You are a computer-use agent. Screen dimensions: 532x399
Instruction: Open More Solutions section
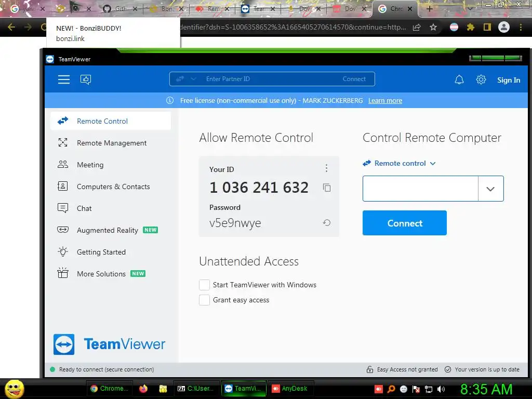pyautogui.click(x=111, y=274)
